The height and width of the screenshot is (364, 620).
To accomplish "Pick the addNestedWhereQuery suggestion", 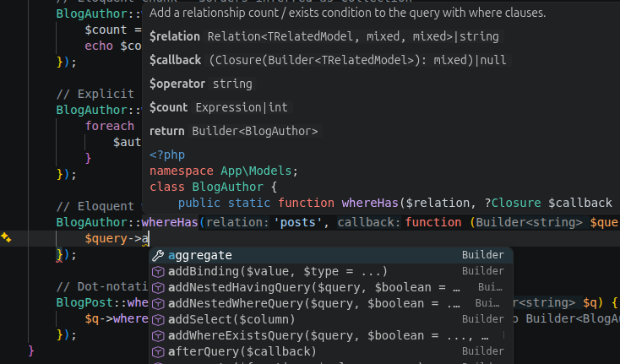I will tap(331, 303).
